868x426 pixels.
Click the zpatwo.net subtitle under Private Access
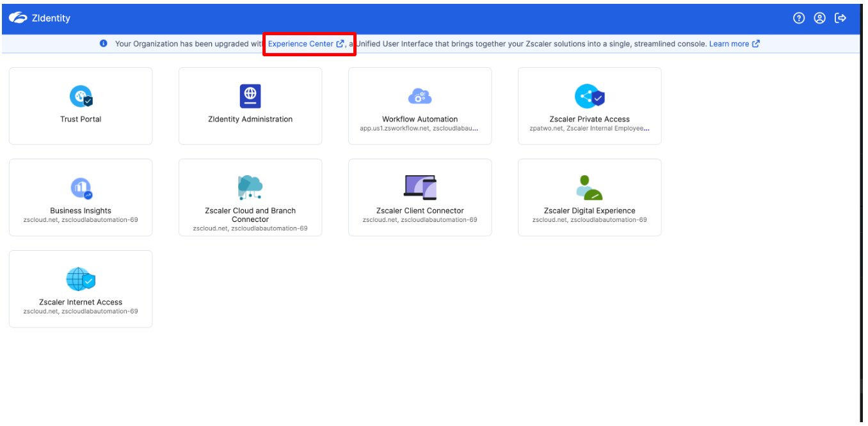point(590,128)
